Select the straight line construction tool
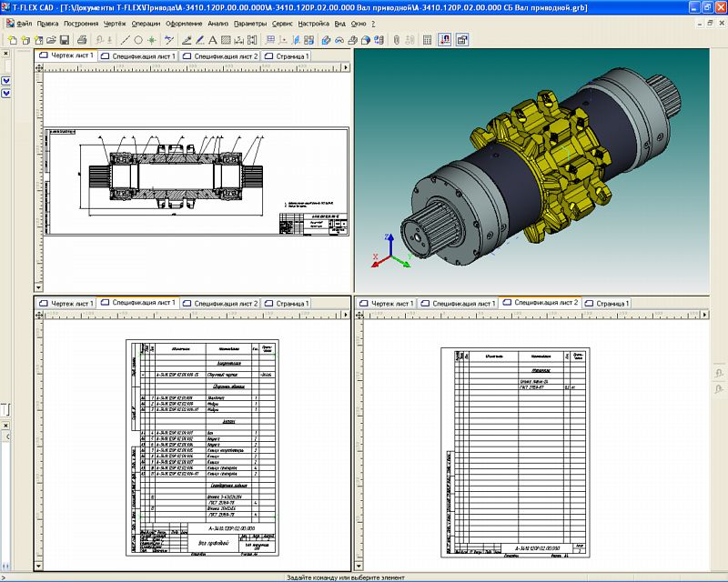The height and width of the screenshot is (582, 728). (x=126, y=40)
